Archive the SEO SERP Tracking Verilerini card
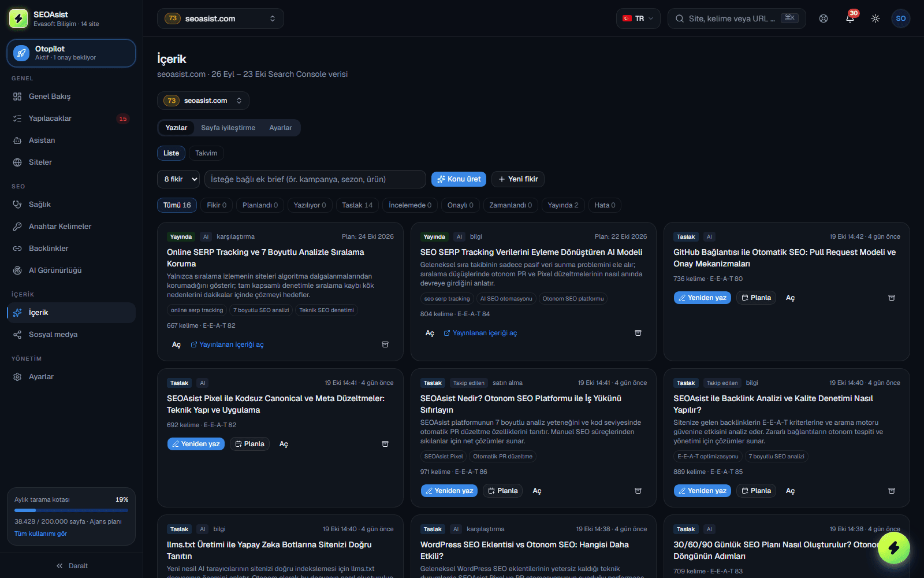Viewport: 924px width, 578px height. (638, 333)
